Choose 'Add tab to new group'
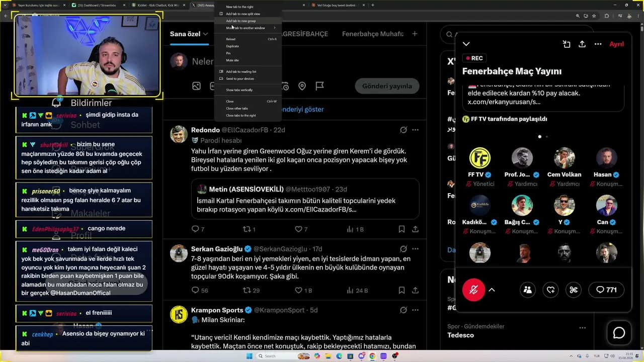644x362 pixels. [x=247, y=21]
